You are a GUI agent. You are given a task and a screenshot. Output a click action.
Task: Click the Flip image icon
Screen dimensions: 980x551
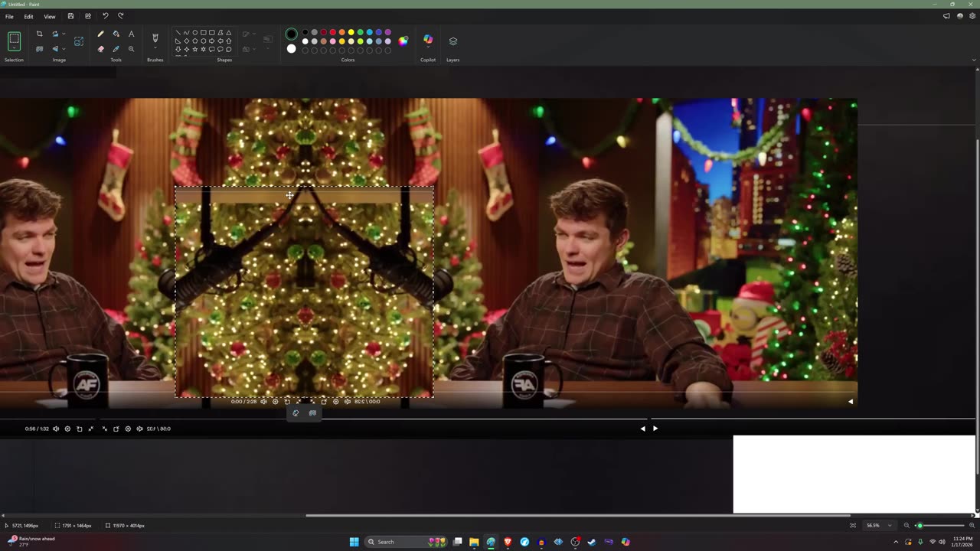(55, 49)
